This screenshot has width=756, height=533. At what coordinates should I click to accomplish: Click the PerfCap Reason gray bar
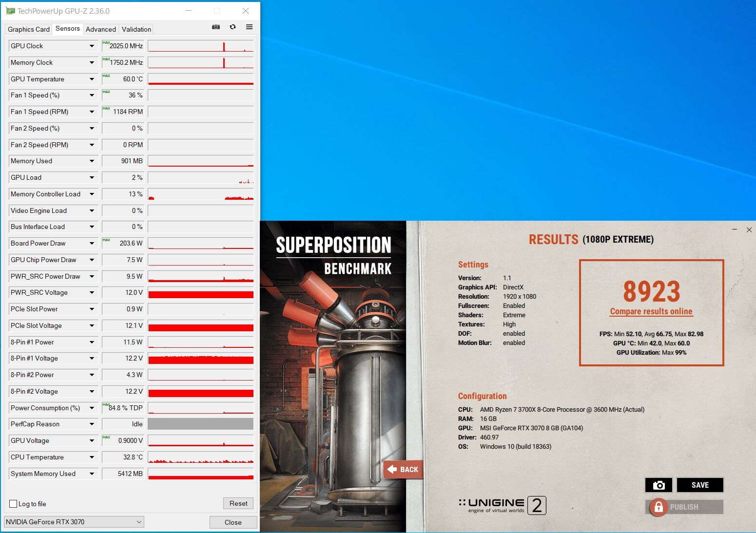click(x=201, y=424)
